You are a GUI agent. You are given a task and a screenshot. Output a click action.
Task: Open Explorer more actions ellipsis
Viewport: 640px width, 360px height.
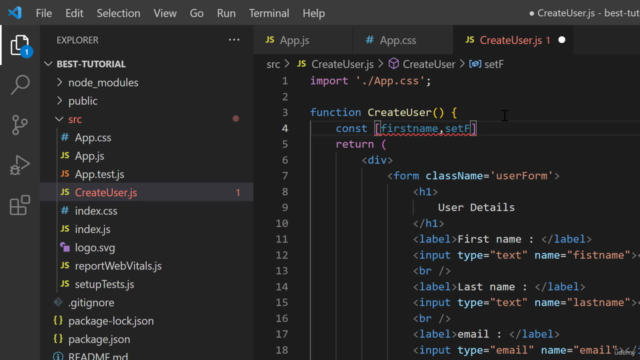pyautogui.click(x=234, y=40)
